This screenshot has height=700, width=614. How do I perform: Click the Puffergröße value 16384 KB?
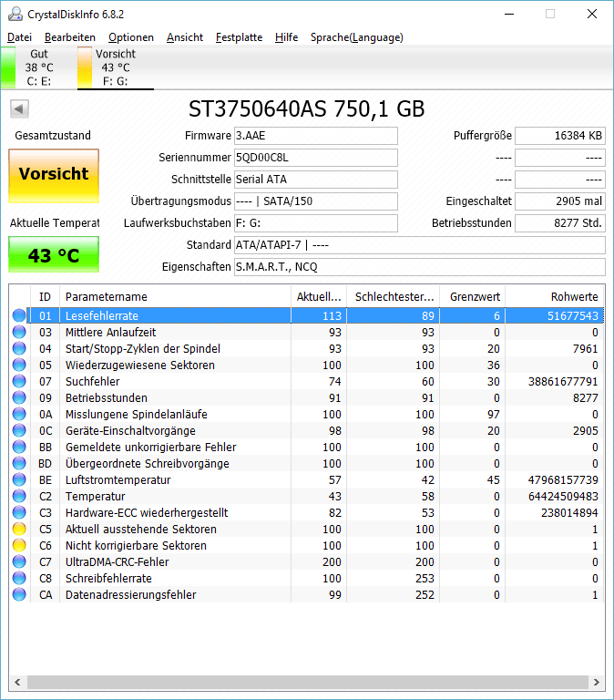(x=560, y=136)
